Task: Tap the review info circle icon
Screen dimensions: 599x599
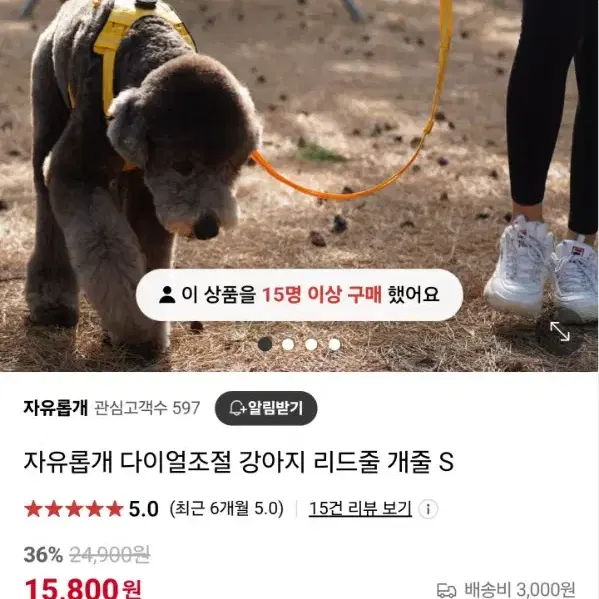Action: pyautogui.click(x=428, y=509)
